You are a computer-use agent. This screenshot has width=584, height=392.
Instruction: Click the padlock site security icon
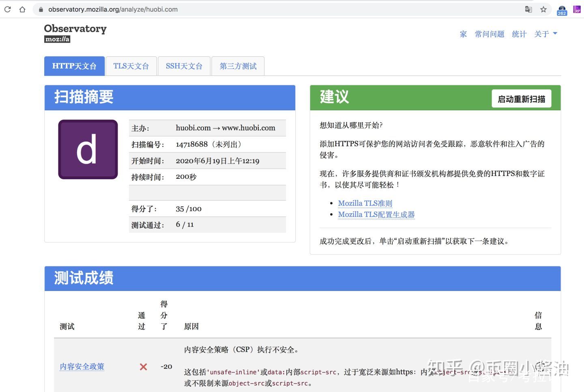(x=41, y=9)
